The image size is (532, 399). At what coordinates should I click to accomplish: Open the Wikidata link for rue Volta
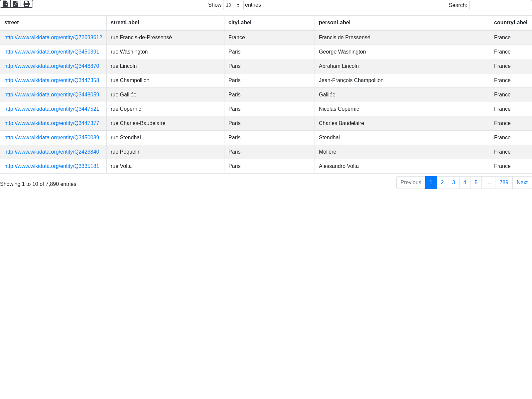[x=52, y=166]
